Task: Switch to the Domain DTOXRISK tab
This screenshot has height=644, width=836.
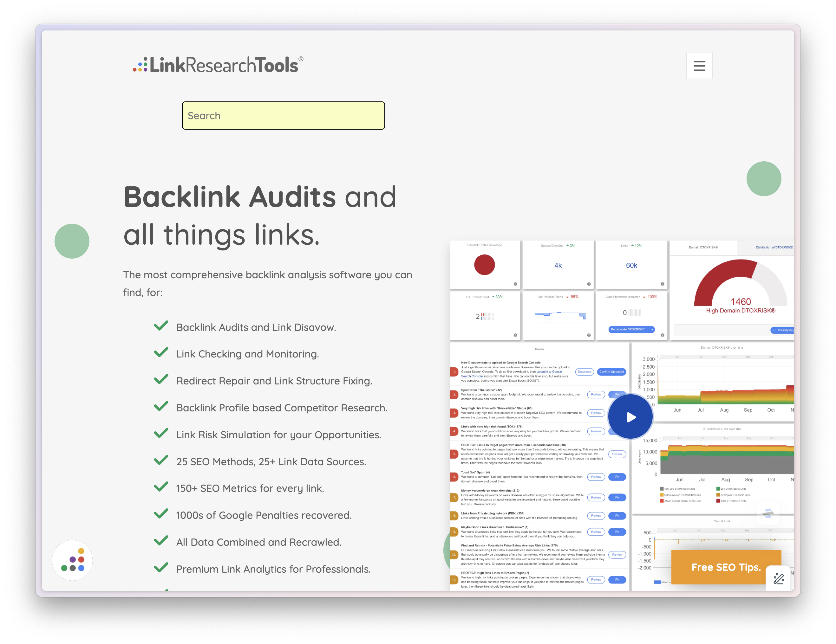Action: [x=703, y=248]
